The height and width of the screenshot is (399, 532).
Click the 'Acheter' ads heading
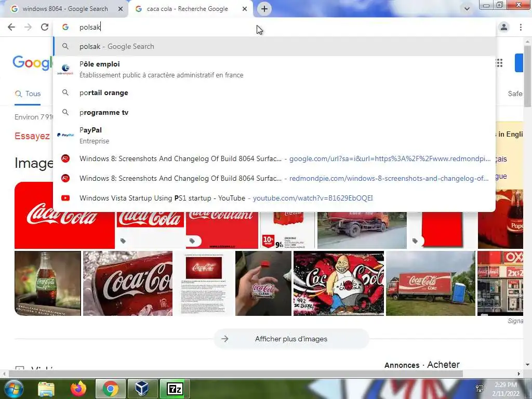tap(443, 365)
